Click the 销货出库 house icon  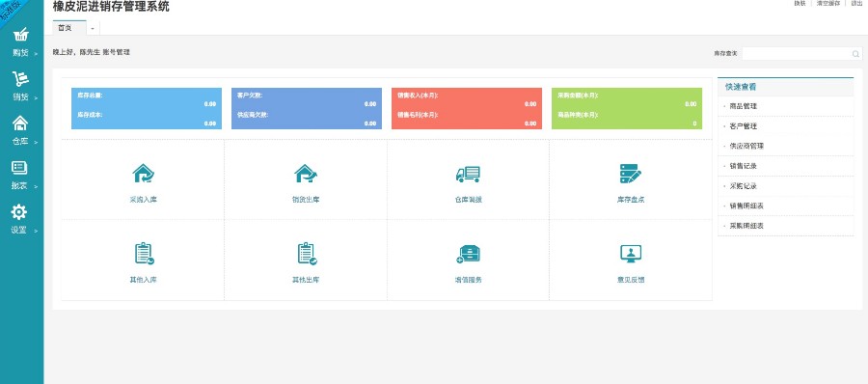306,174
